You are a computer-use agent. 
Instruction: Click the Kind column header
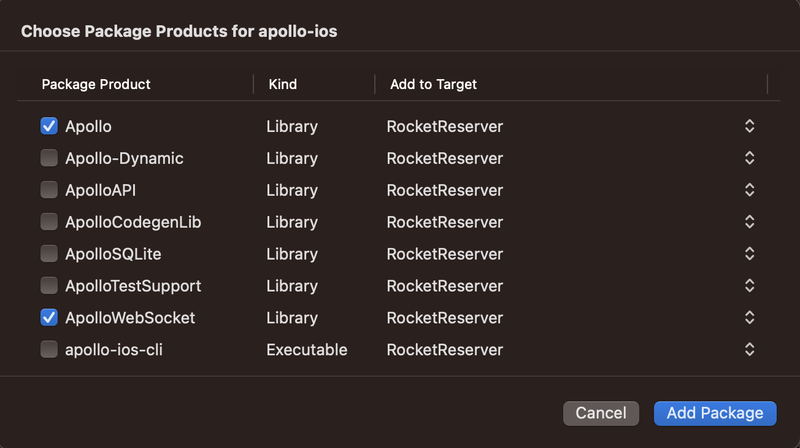coord(283,84)
